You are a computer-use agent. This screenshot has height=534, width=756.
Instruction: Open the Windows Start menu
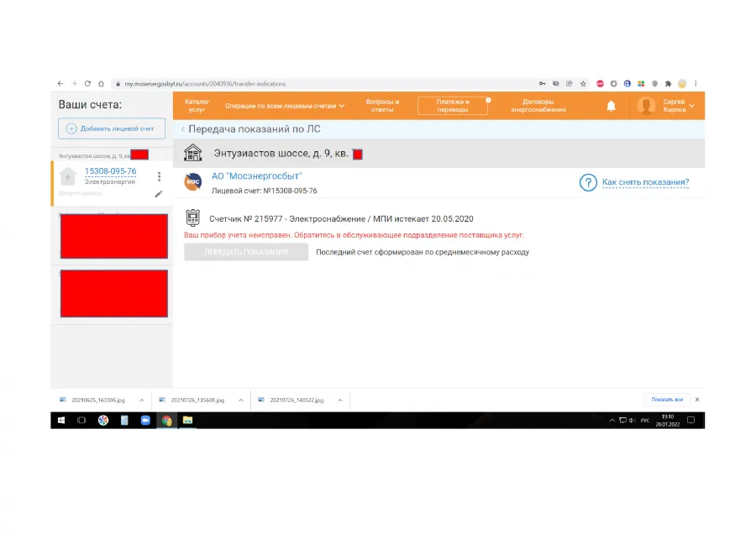[x=61, y=421]
